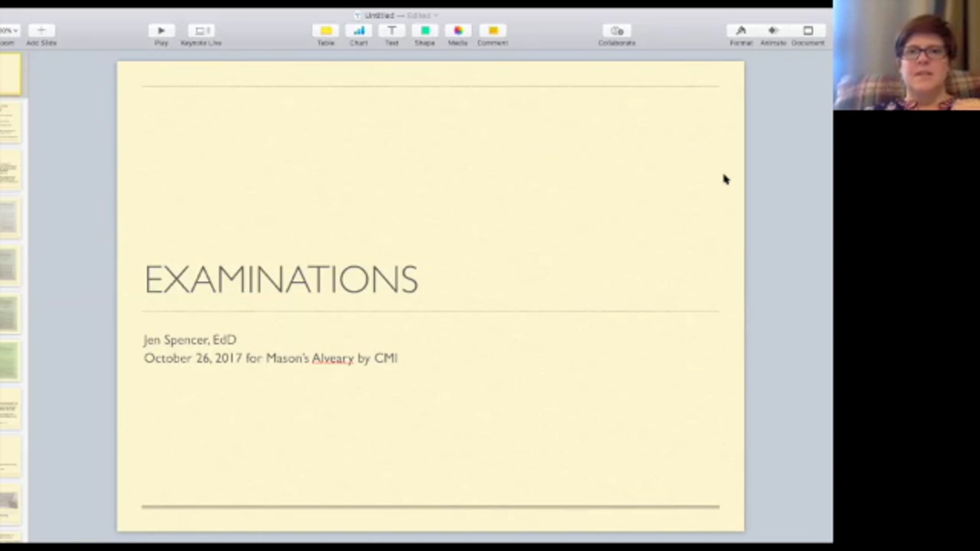Click the Add Slide button
The width and height of the screenshot is (980, 551).
(41, 31)
